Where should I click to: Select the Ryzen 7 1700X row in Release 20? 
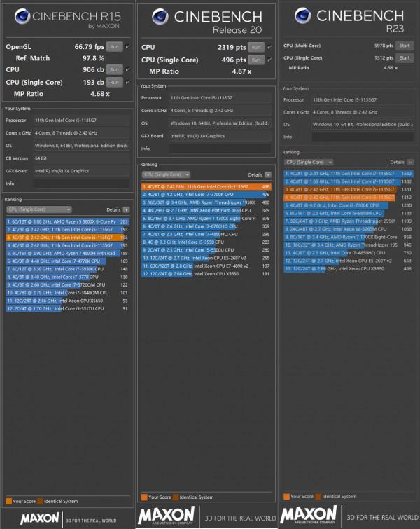[206, 219]
